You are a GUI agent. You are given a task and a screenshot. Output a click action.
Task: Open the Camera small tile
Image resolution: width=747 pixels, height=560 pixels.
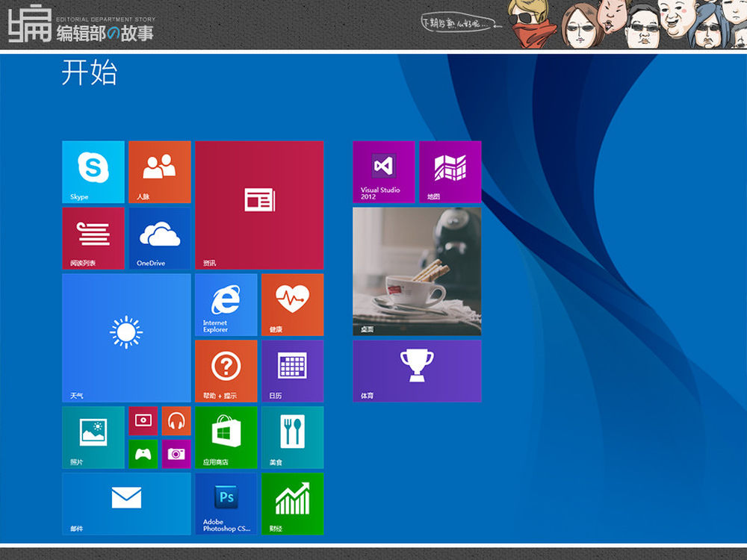click(176, 454)
